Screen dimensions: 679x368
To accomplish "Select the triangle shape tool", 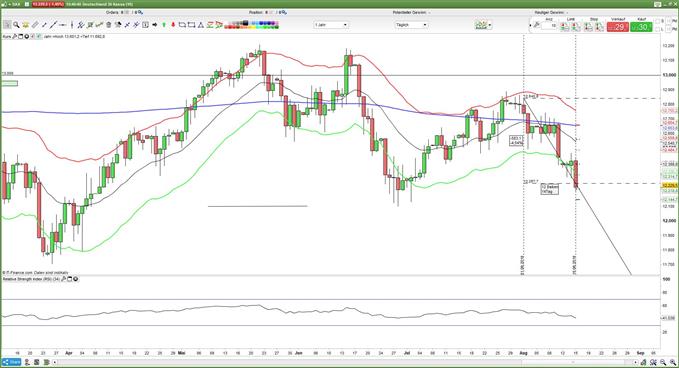I will (x=200, y=25).
